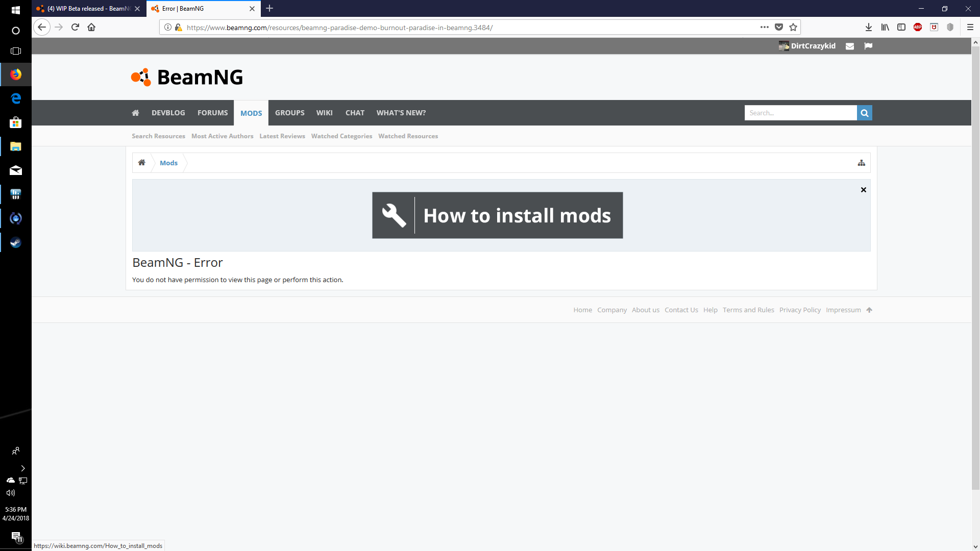
Task: Bookmark this page with star icon
Action: click(793, 28)
